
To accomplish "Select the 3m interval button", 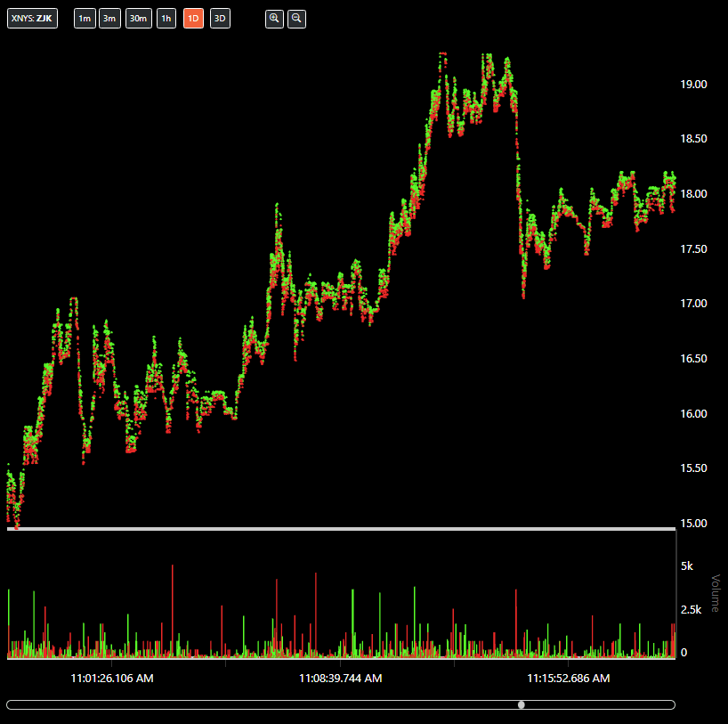I will [109, 19].
